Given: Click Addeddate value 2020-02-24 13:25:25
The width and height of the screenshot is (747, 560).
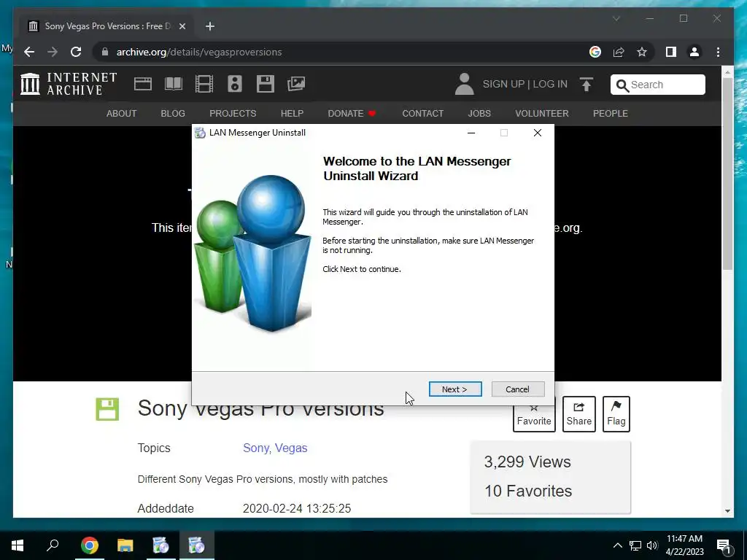Looking at the screenshot, I should click(x=297, y=508).
